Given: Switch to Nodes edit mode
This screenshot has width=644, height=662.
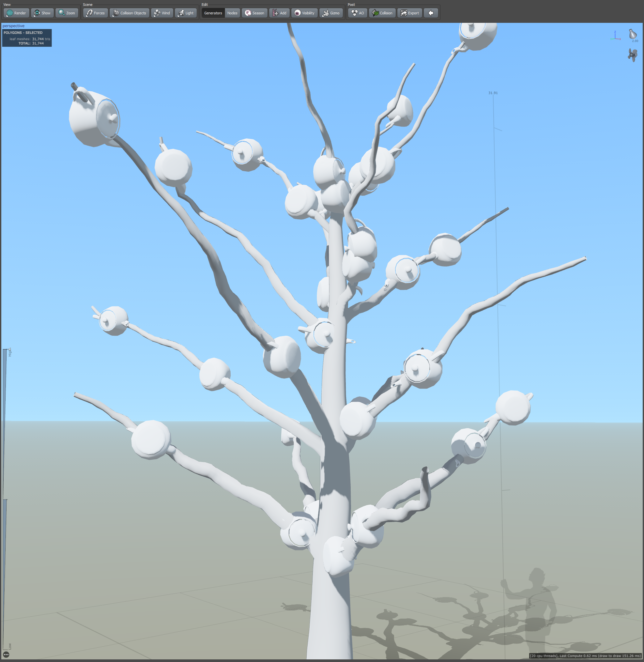Looking at the screenshot, I should (232, 13).
